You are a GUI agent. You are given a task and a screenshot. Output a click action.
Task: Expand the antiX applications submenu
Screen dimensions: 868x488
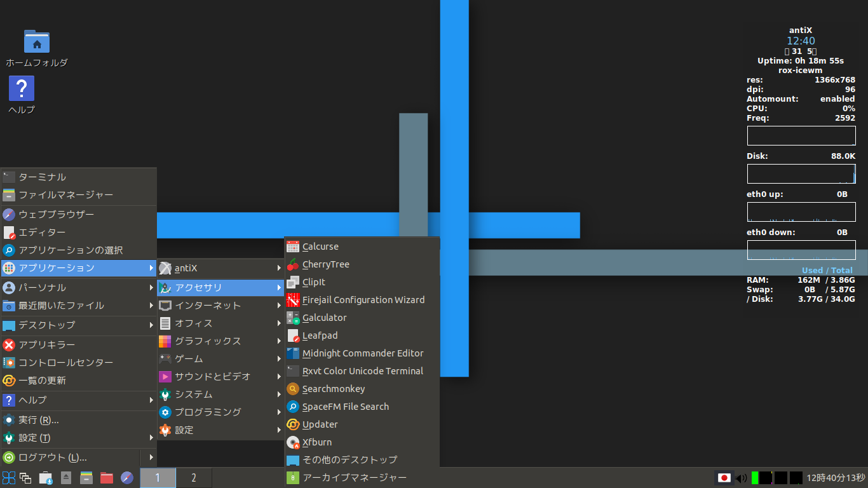click(220, 268)
